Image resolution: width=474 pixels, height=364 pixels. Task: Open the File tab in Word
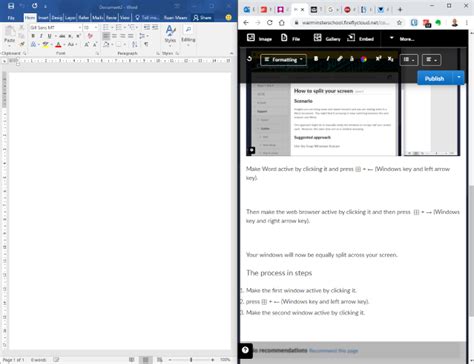(11, 18)
